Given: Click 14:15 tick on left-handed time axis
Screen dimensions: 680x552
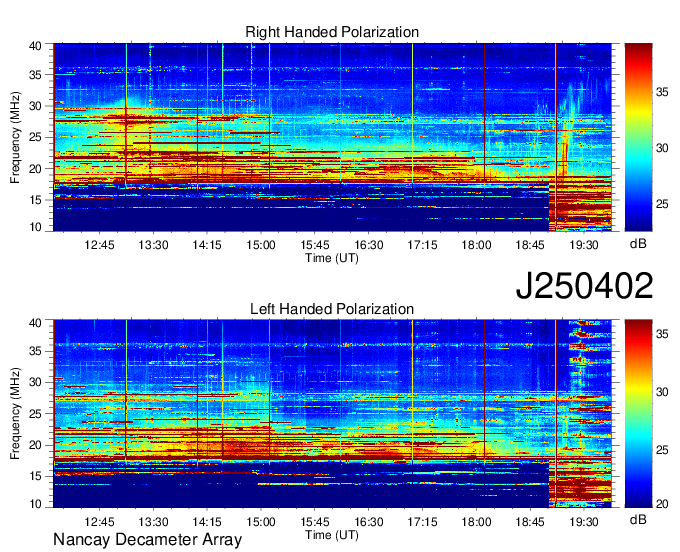Looking at the screenshot, I should click(207, 522).
